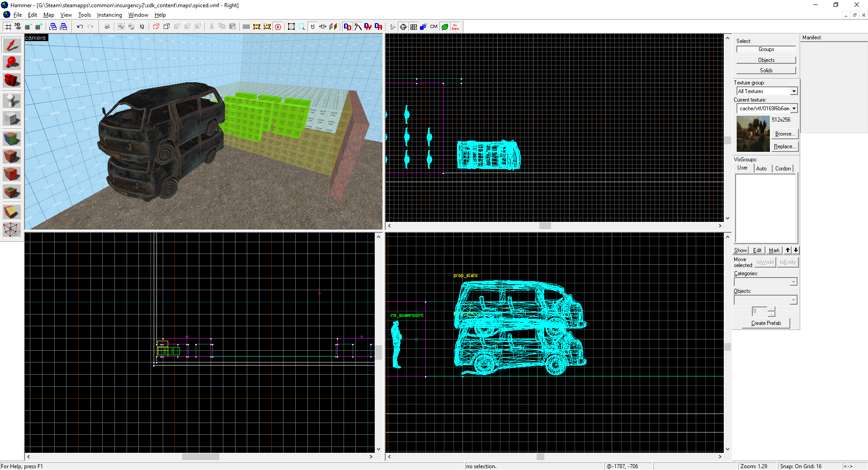
Task: Toggle the nodraw button
Action: (455, 27)
